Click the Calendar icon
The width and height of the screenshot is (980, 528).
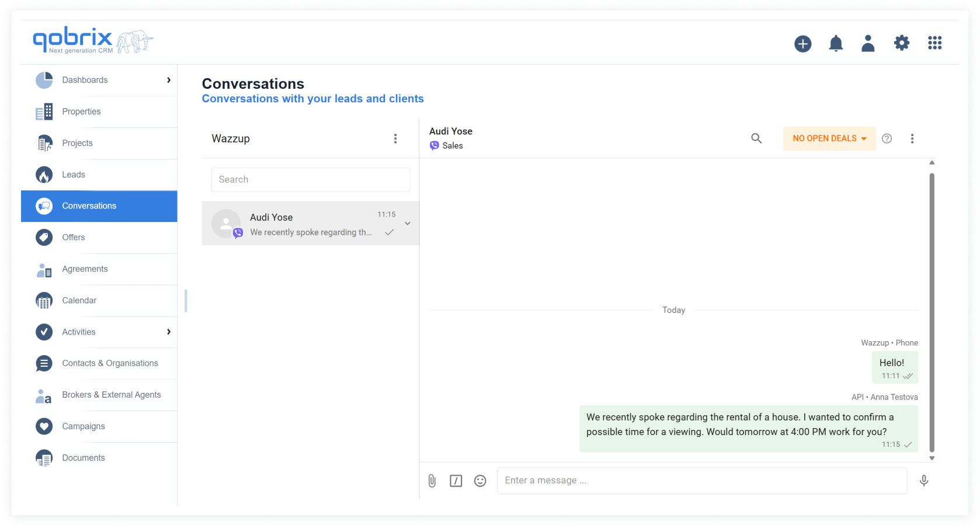pyautogui.click(x=44, y=300)
